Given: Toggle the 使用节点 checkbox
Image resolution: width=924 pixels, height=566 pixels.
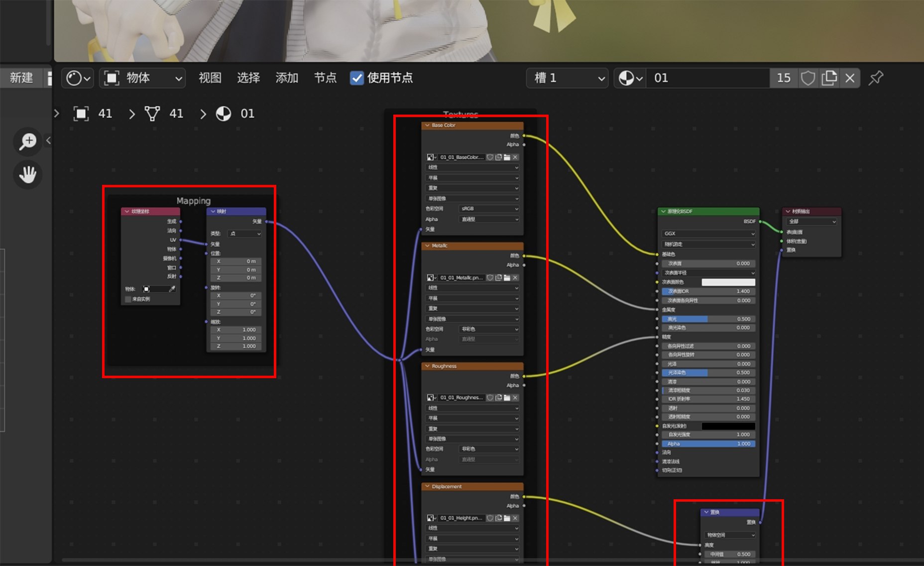Looking at the screenshot, I should [357, 78].
